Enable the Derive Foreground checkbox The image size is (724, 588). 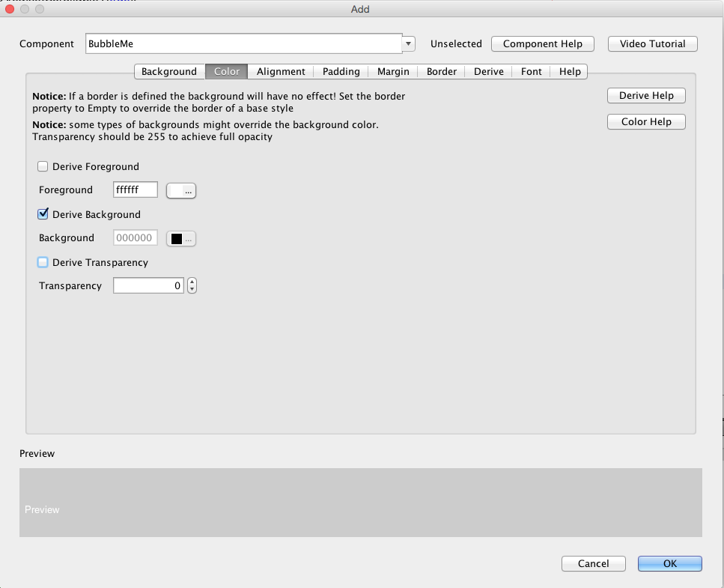coord(43,166)
